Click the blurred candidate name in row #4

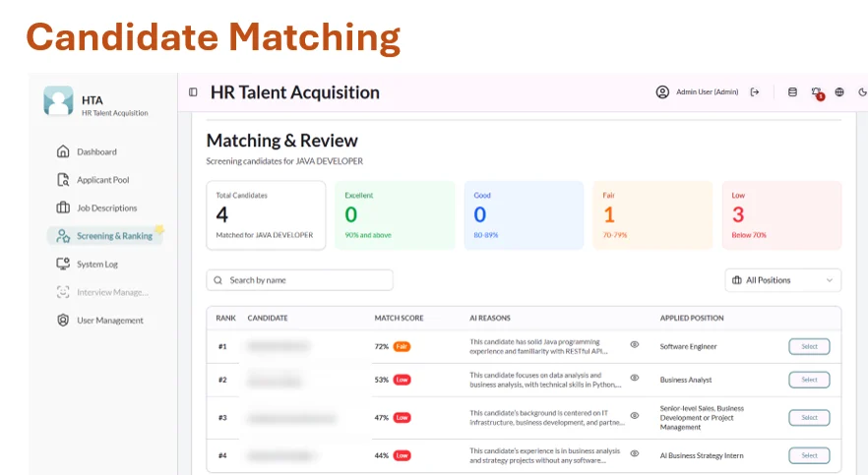(281, 455)
